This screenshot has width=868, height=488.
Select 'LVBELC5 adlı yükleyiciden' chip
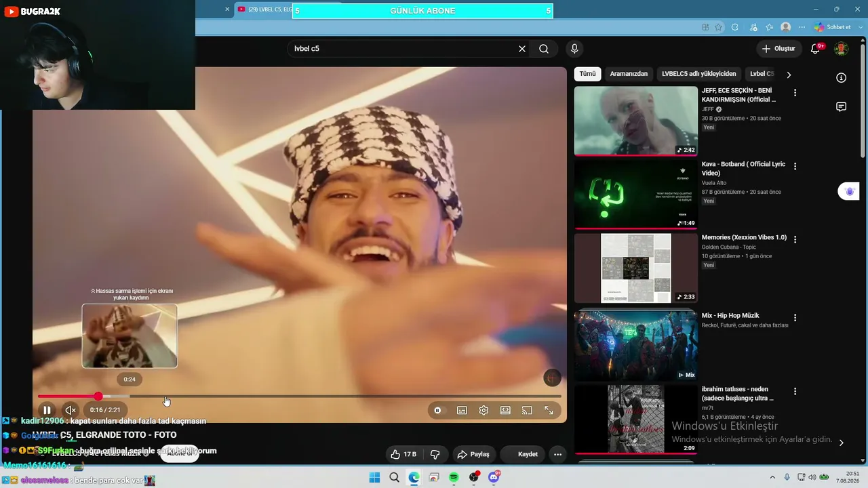699,74
